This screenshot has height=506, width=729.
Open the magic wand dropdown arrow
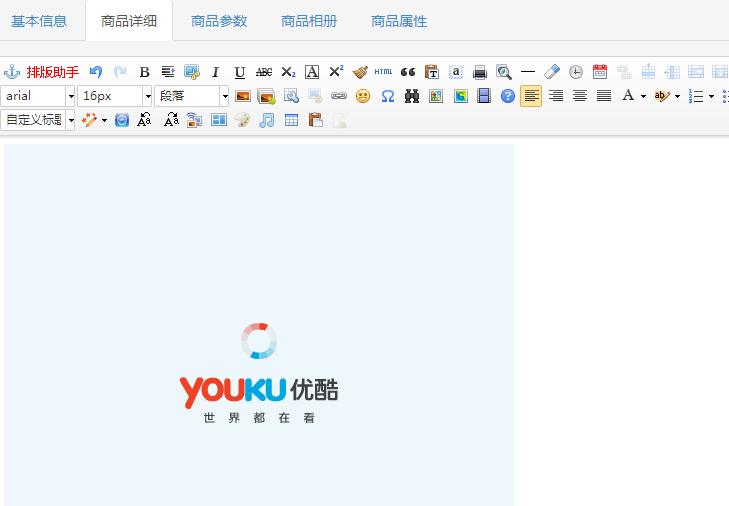(x=104, y=120)
